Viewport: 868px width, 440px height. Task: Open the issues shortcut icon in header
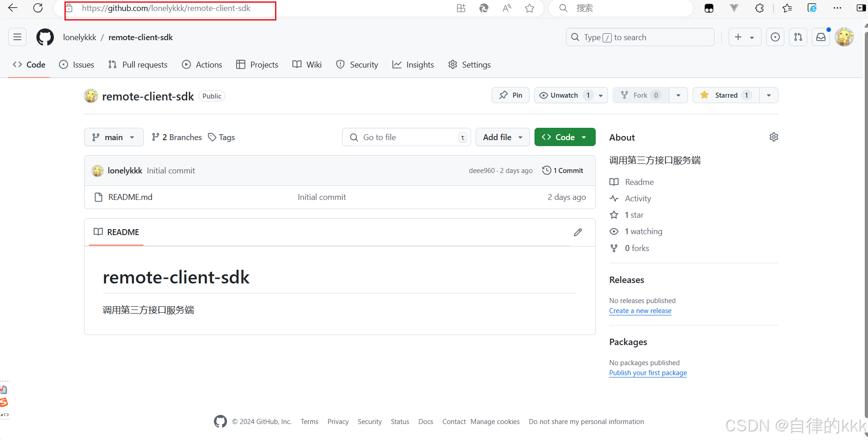coord(775,37)
